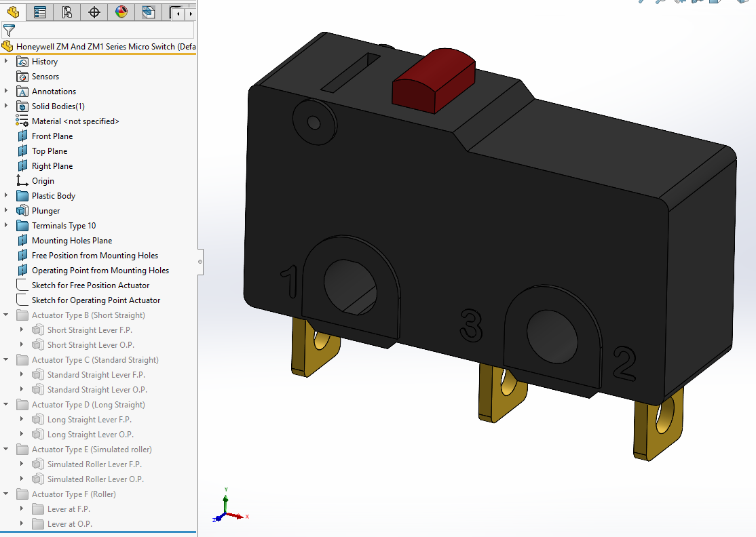Select Operating Point from Mounting Holes plane icon
756x537 pixels.
pos(22,270)
